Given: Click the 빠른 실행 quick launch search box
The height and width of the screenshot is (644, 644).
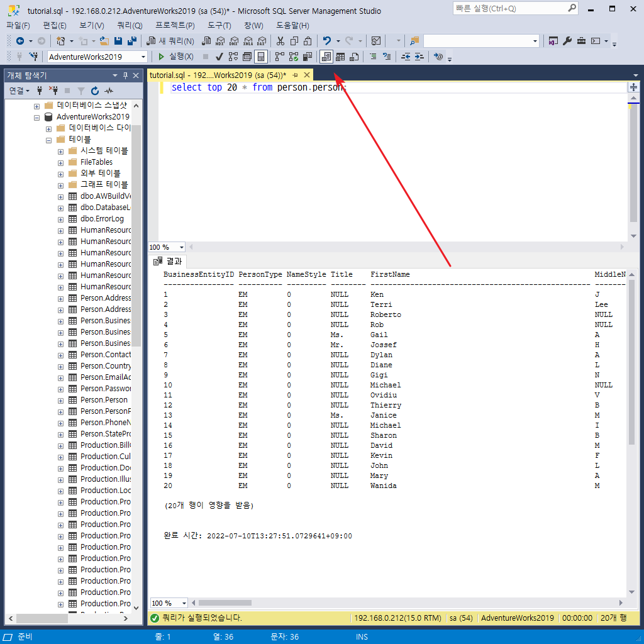Looking at the screenshot, I should click(516, 9).
